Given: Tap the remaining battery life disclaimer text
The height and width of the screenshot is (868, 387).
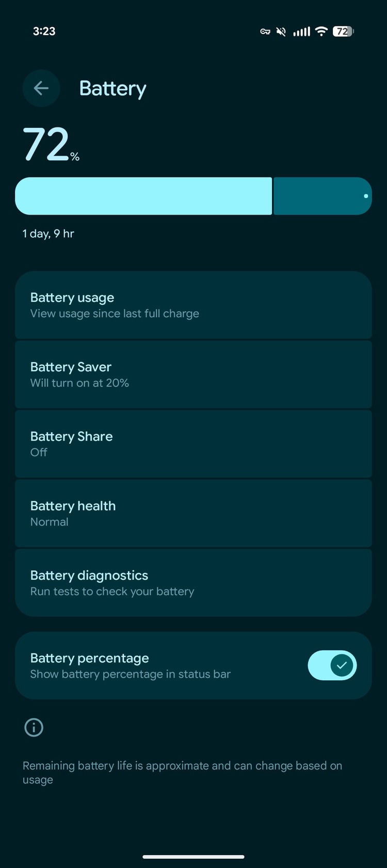Looking at the screenshot, I should click(x=182, y=772).
